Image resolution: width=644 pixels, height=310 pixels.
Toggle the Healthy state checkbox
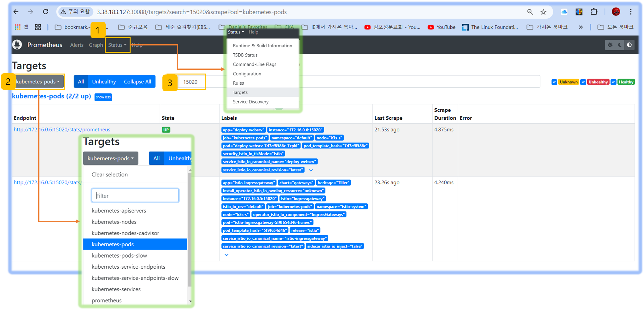pos(613,82)
